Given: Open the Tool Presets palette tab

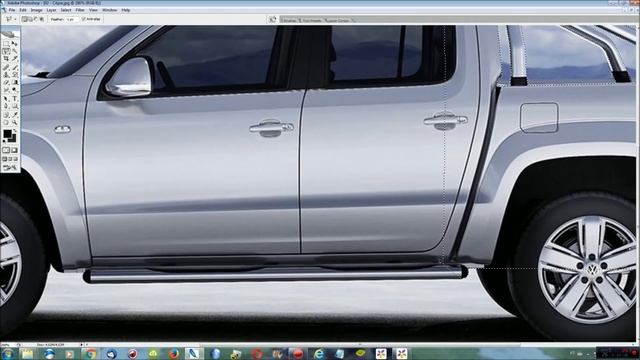Looking at the screenshot, I should click(x=312, y=20).
